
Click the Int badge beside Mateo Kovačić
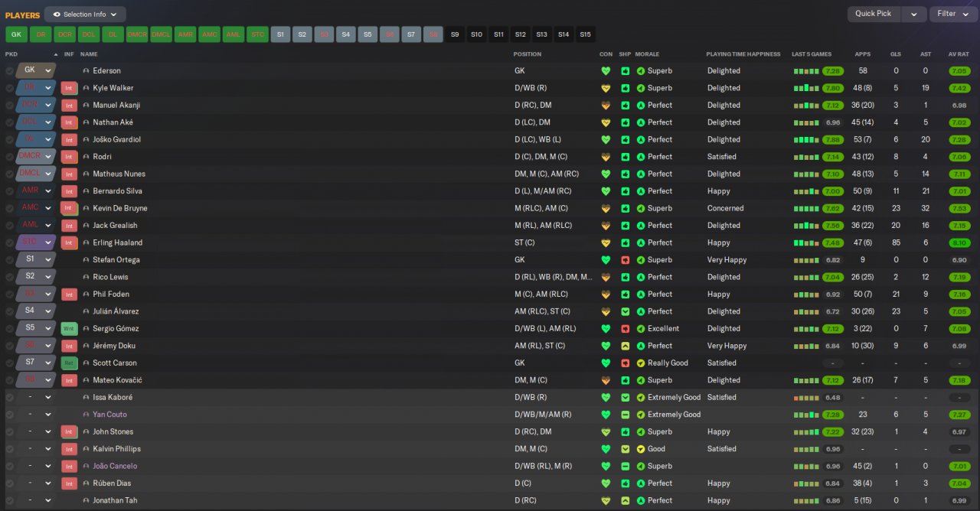(x=70, y=380)
